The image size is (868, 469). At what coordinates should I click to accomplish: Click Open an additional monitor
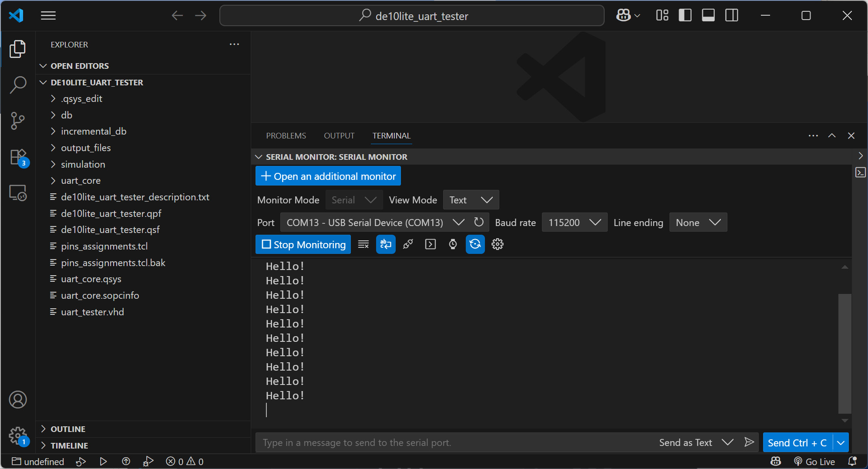coord(328,176)
